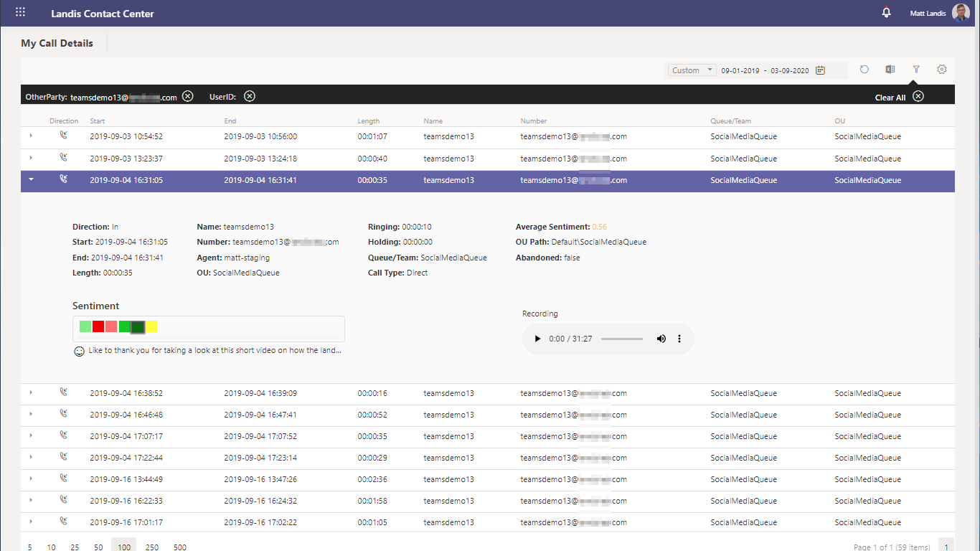980x551 pixels.
Task: Set page size to 25
Action: (75, 547)
